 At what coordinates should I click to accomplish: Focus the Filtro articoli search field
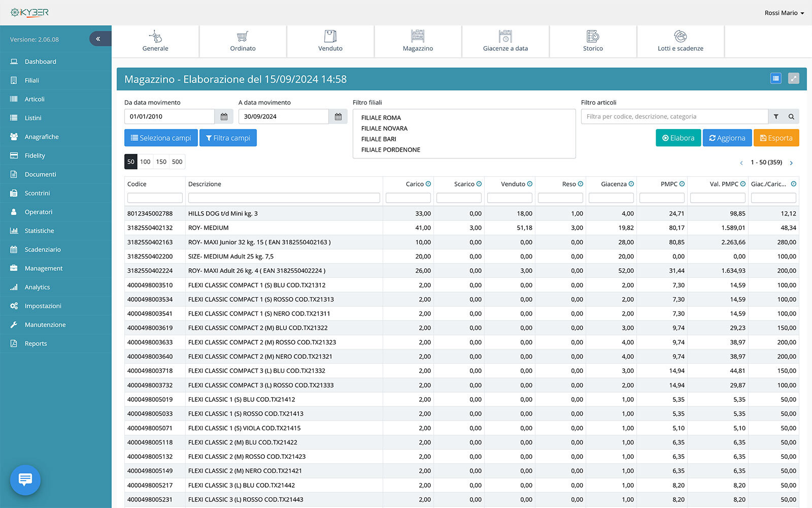674,117
